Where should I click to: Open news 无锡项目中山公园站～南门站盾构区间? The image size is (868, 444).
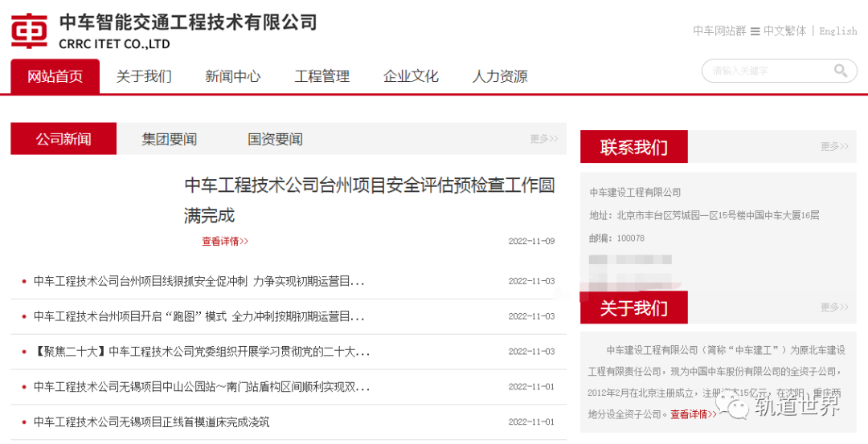point(202,387)
